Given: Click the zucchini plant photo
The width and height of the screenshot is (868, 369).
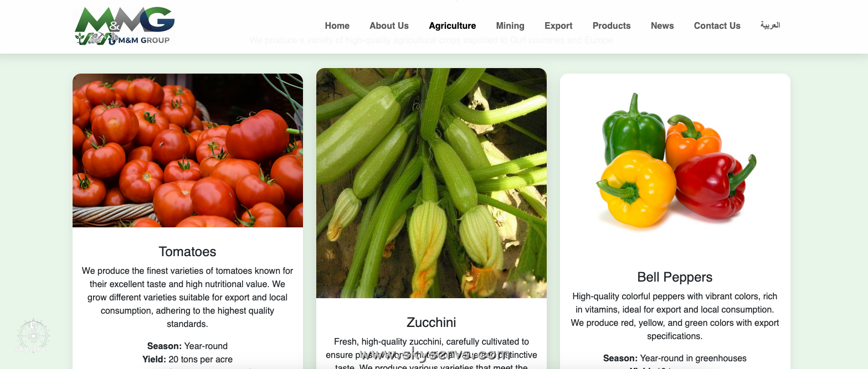Looking at the screenshot, I should [x=432, y=183].
